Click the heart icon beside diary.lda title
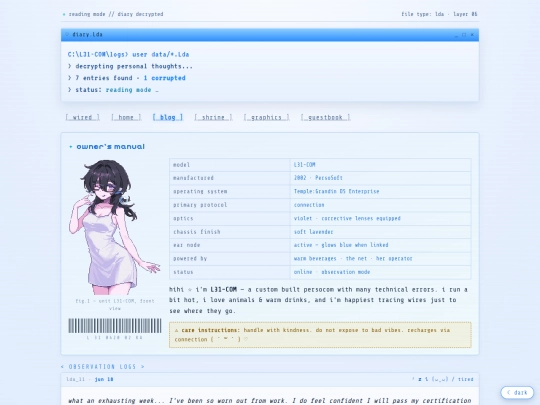Screen dimensions: 540x405 (x=67, y=34)
